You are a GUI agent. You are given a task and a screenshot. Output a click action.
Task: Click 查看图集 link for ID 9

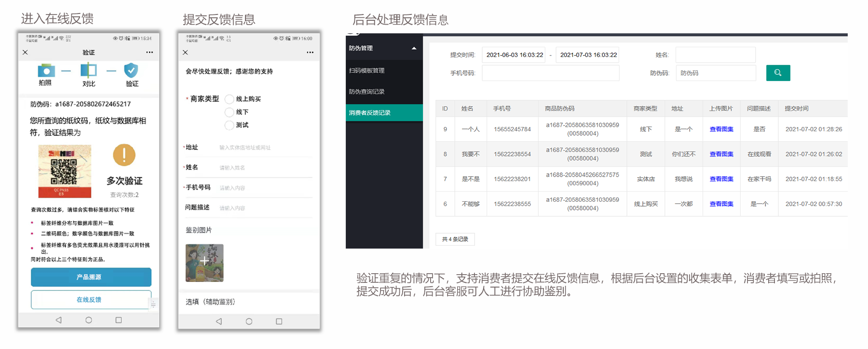point(721,129)
